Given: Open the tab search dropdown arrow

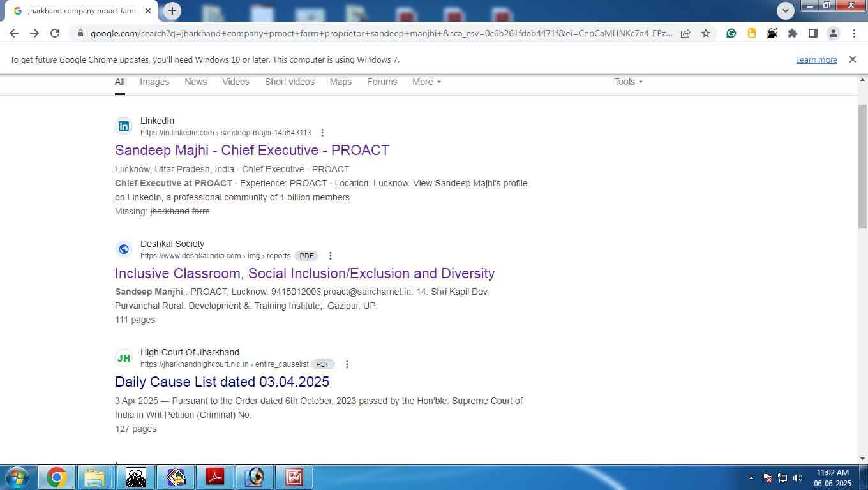Looking at the screenshot, I should [786, 10].
